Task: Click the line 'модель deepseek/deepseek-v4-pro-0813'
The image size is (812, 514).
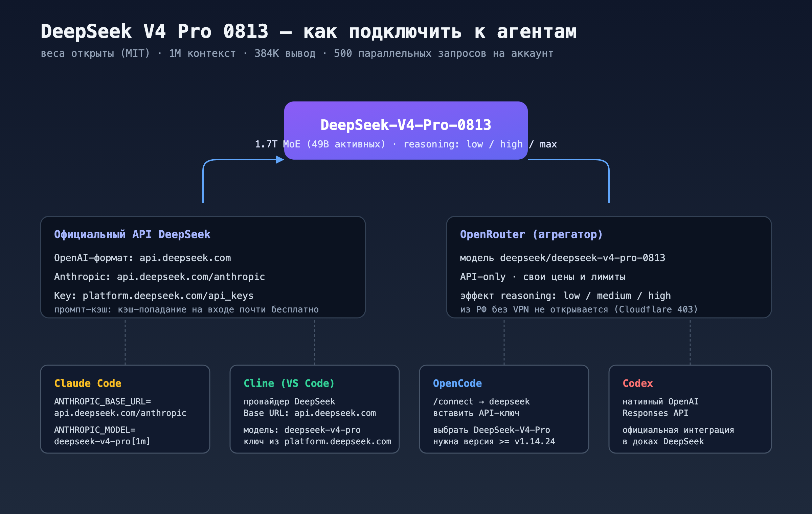Action: click(563, 258)
